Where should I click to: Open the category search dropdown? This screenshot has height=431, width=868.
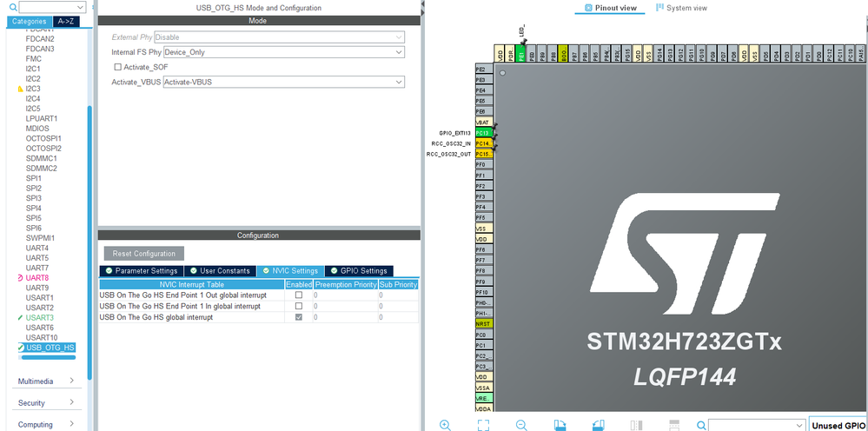click(x=81, y=7)
